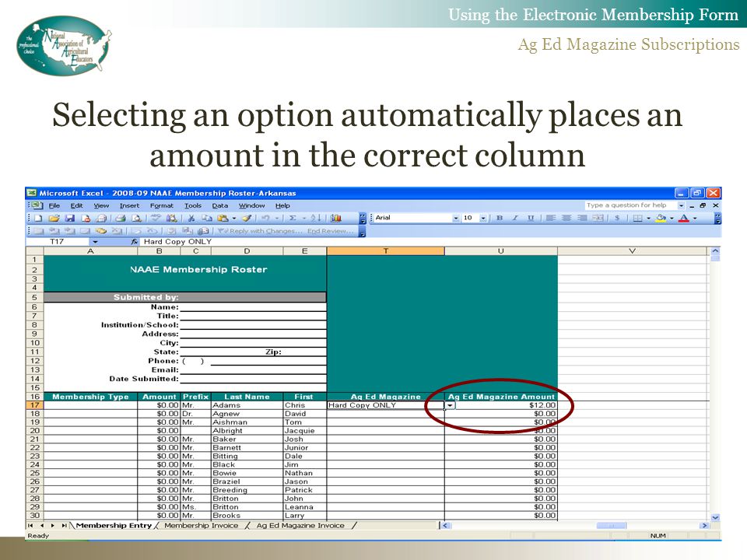Open a file with the Open folder icon
The image size is (747, 560).
tap(54, 218)
